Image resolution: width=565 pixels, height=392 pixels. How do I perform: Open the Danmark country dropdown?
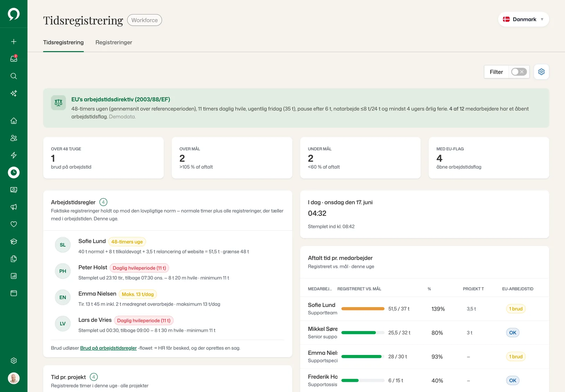(x=523, y=19)
